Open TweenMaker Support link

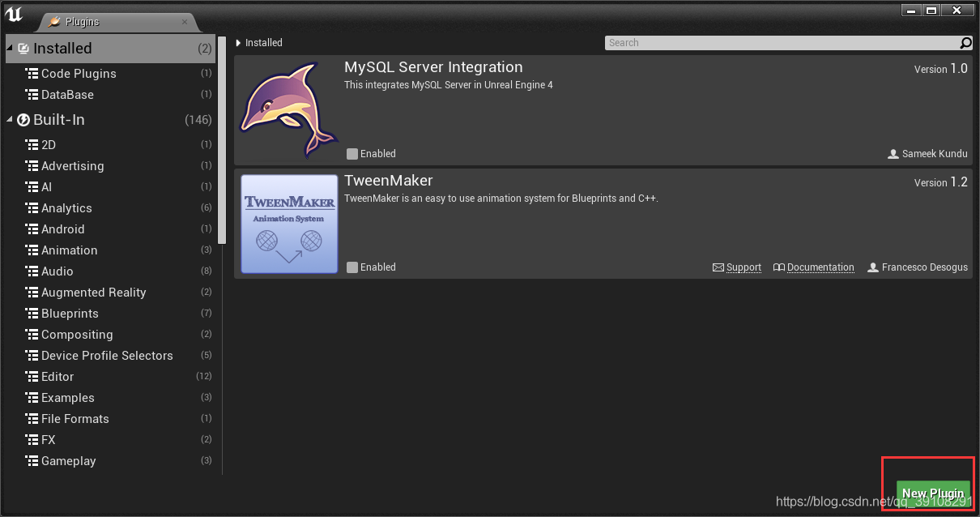(x=737, y=267)
